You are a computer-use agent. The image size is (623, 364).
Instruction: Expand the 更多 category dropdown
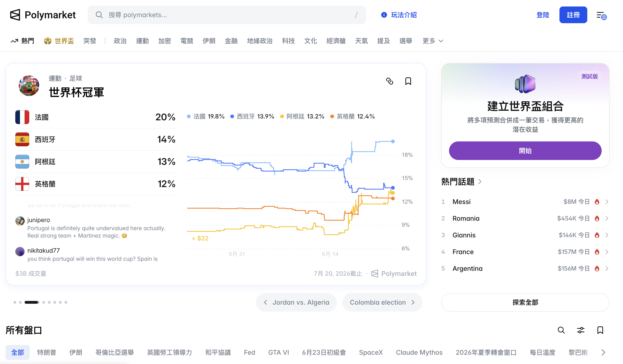pyautogui.click(x=433, y=41)
